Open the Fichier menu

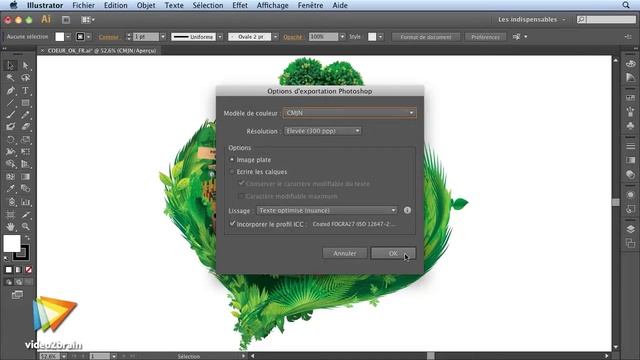(84, 5)
